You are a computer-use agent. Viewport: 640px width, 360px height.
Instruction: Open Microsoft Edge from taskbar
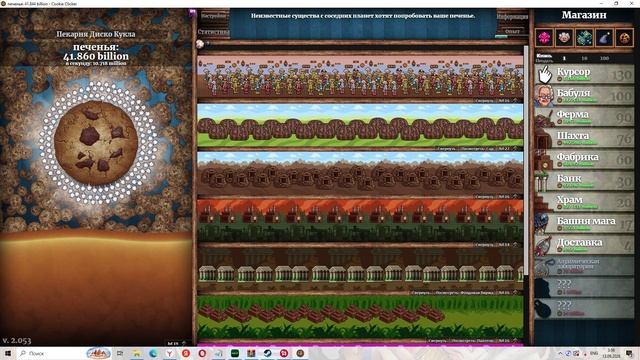click(x=153, y=353)
